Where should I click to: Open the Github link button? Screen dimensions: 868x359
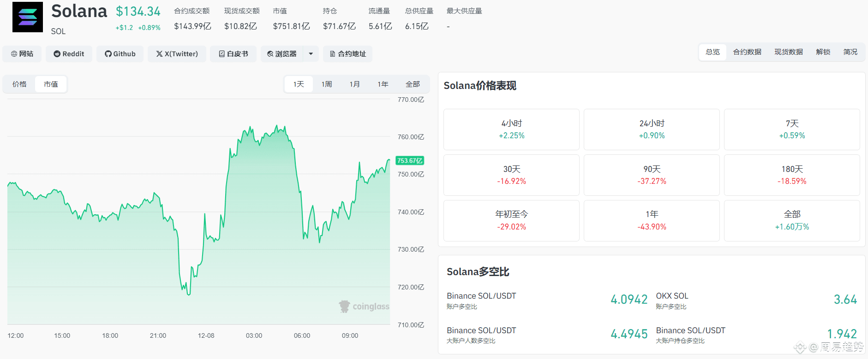(120, 54)
